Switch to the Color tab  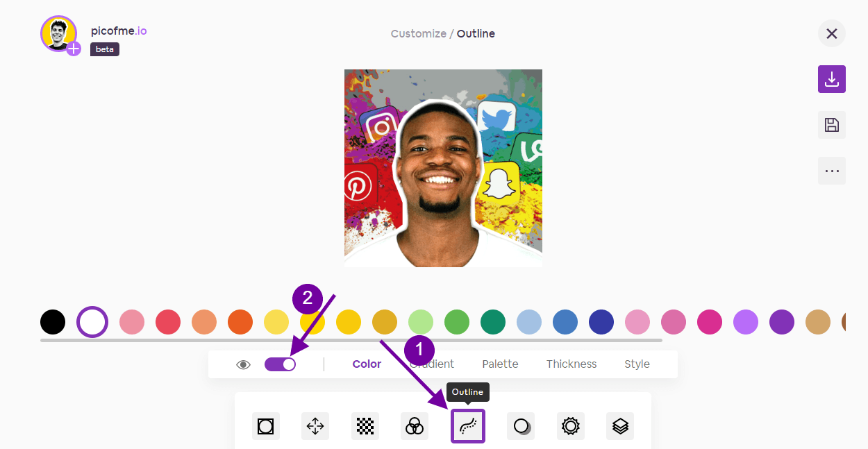367,364
